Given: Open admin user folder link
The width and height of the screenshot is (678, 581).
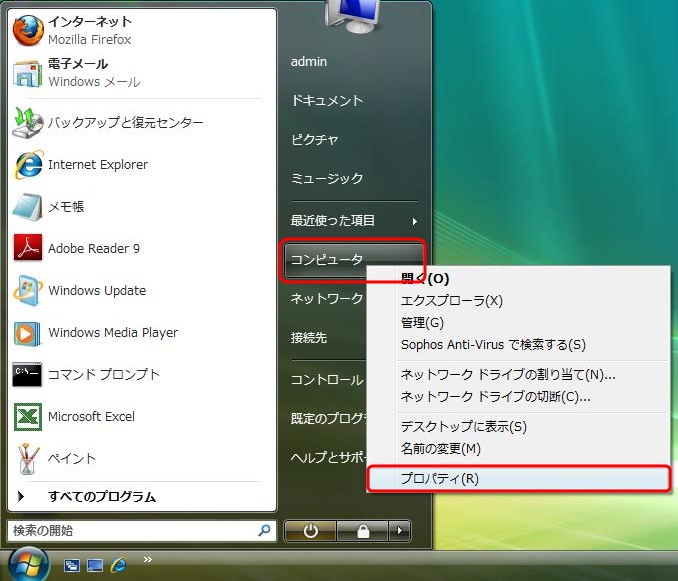Looking at the screenshot, I should 309,61.
